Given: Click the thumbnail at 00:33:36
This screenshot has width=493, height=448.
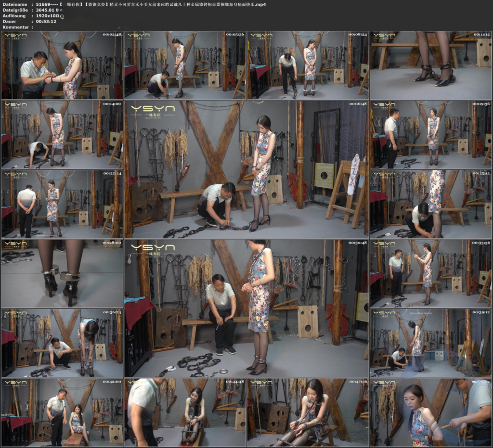Looking at the screenshot, I should [x=431, y=274].
